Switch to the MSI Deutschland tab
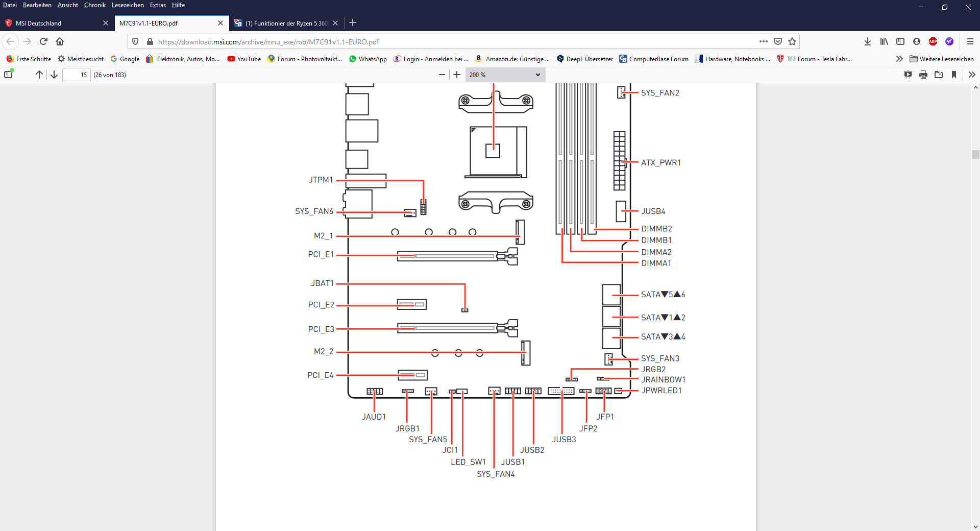 [56, 23]
